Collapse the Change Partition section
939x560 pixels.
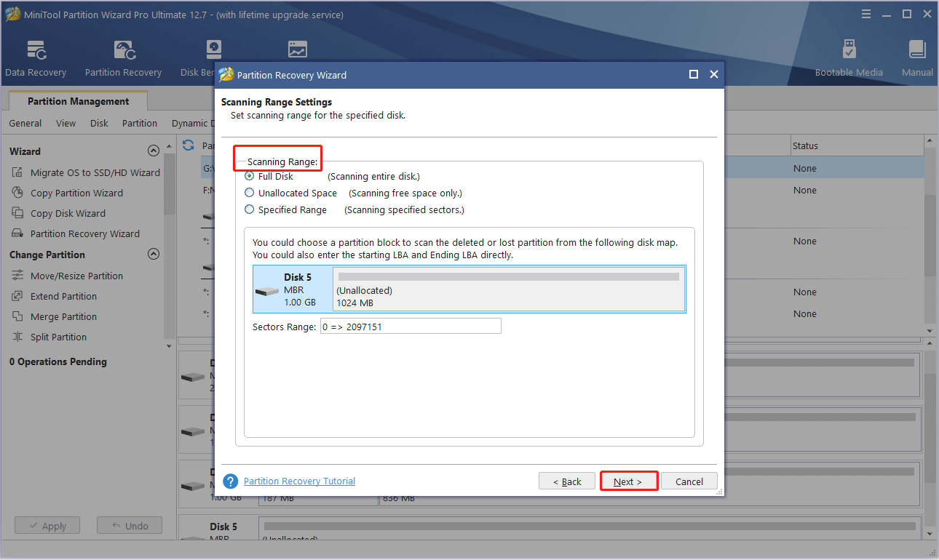point(153,255)
